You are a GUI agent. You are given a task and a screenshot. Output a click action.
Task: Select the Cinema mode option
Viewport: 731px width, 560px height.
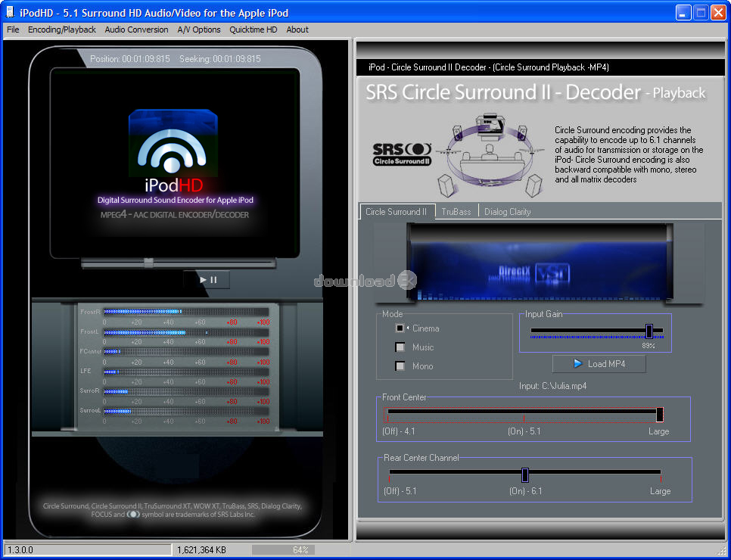[x=400, y=328]
